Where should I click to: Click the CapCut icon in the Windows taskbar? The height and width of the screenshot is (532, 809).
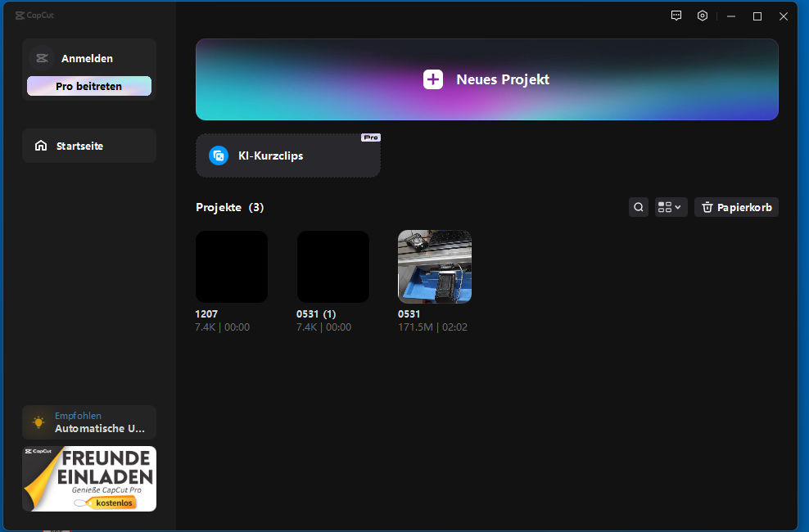pos(55,529)
